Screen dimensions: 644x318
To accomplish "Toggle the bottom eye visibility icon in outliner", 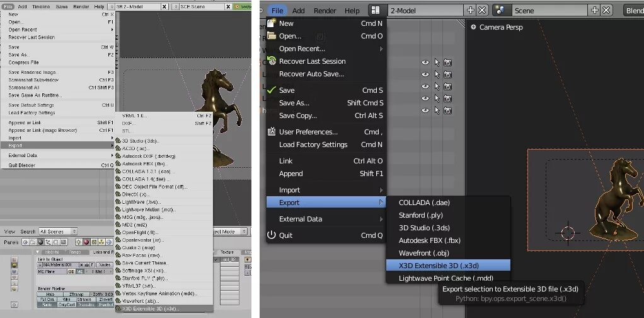I will (x=425, y=110).
